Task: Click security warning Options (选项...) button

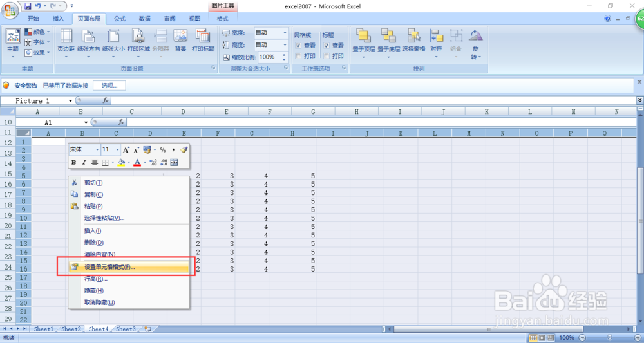Action: (x=109, y=86)
